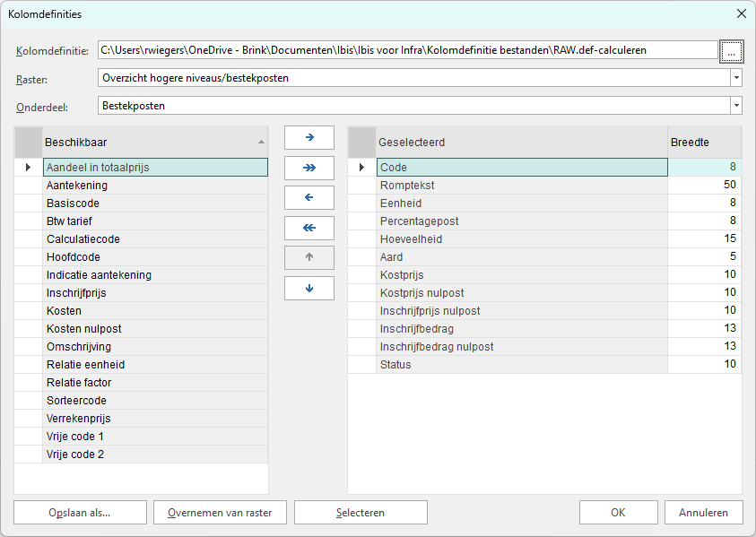Select Inschrijfprijs in available list
The height and width of the screenshot is (537, 756).
(x=154, y=293)
